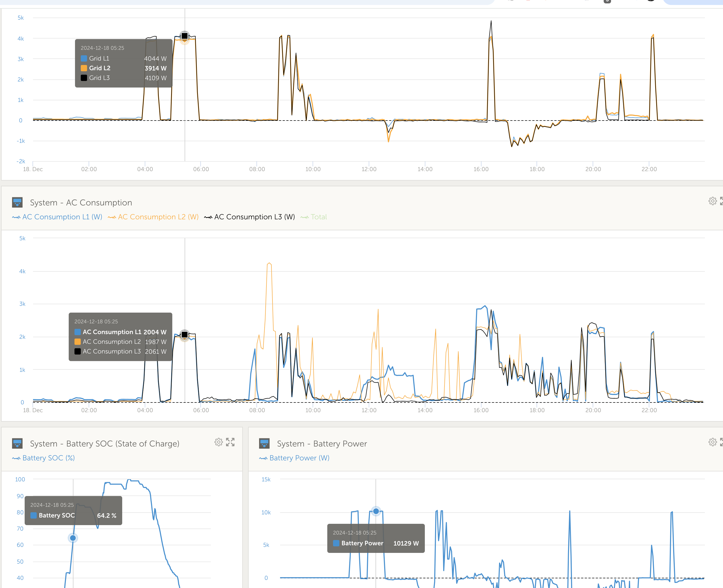Expand Battery SOC chart to fullscreen
The image size is (723, 588).
(231, 442)
